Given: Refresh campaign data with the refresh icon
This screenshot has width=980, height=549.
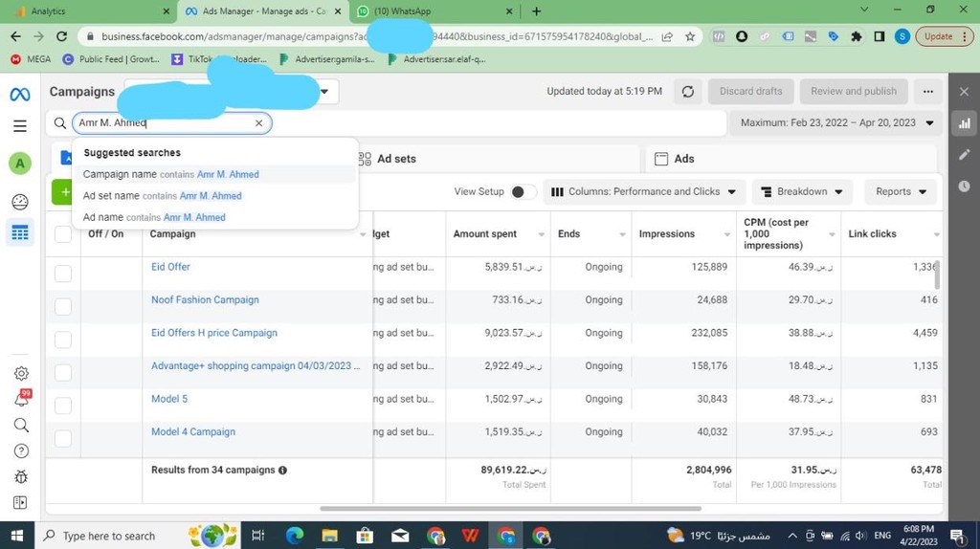Looking at the screenshot, I should tap(687, 92).
